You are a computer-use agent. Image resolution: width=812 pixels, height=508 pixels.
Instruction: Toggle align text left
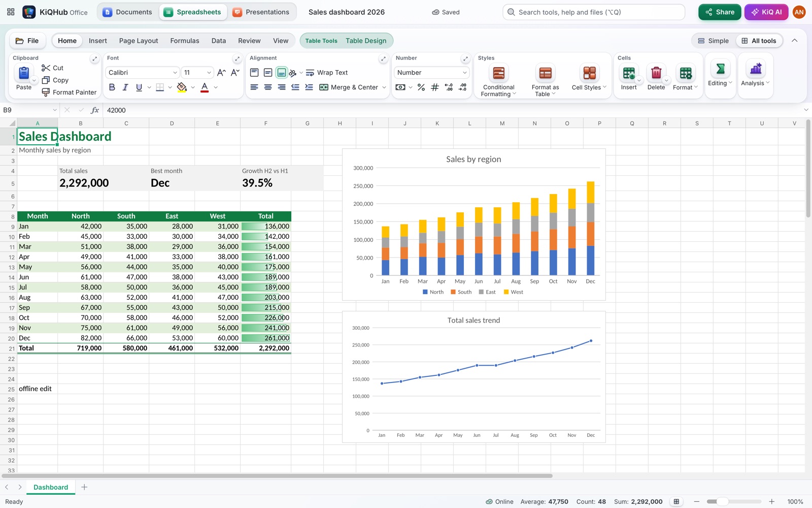(x=254, y=87)
